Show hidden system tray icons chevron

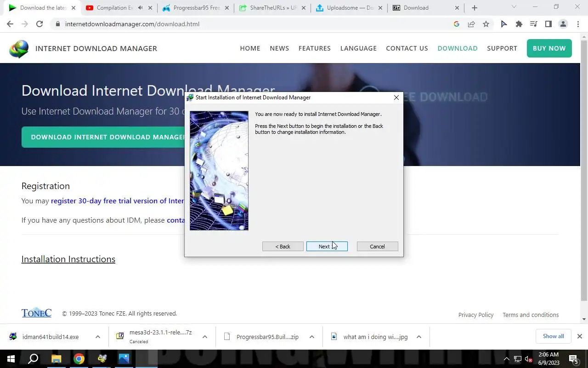(506, 359)
